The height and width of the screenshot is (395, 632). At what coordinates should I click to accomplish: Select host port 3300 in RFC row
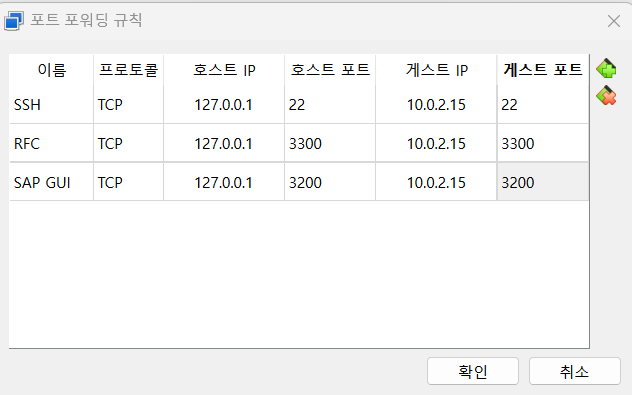330,143
